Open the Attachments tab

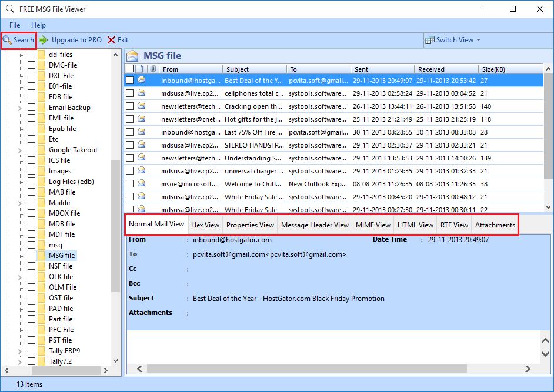click(x=495, y=225)
